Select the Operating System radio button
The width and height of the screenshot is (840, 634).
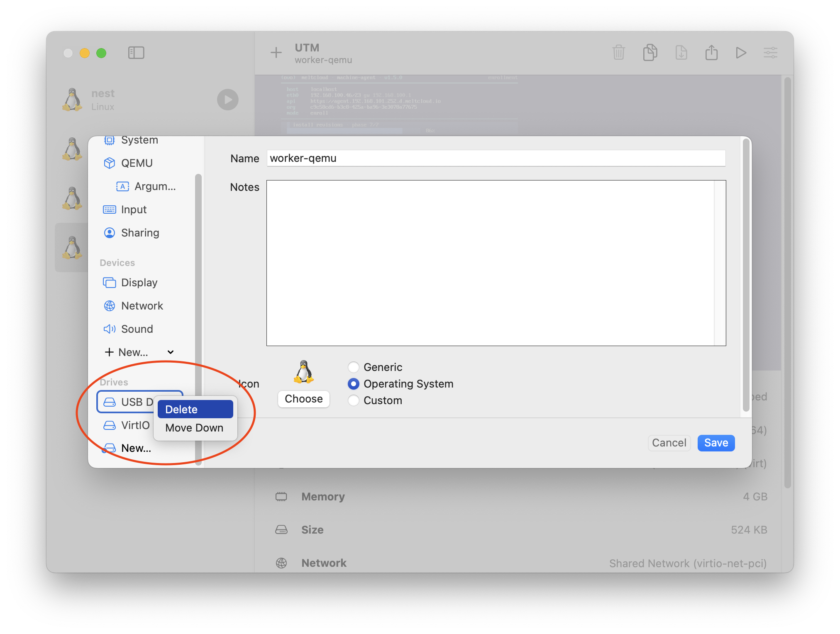pyautogui.click(x=354, y=384)
